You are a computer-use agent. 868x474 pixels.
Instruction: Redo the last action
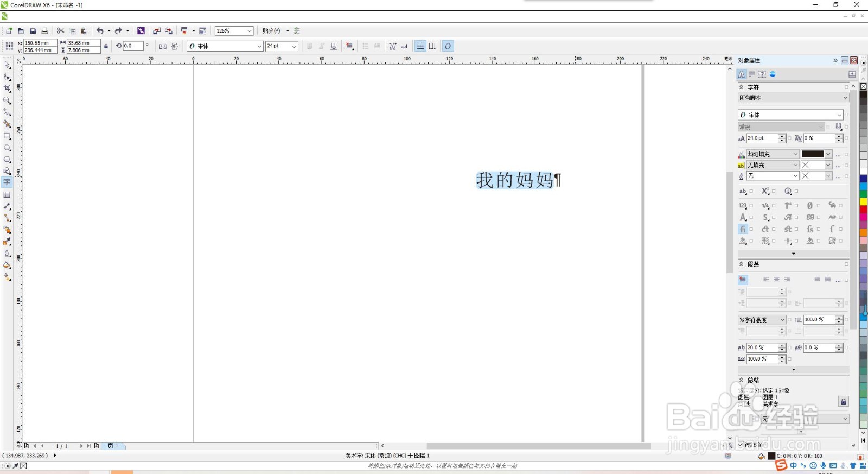[118, 31]
